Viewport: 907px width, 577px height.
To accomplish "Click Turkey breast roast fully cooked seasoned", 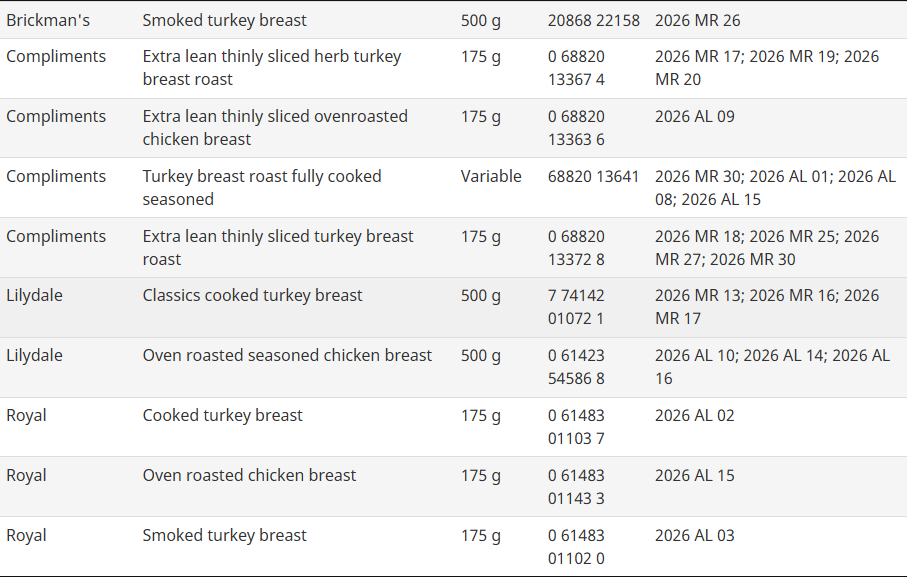I will tap(261, 188).
